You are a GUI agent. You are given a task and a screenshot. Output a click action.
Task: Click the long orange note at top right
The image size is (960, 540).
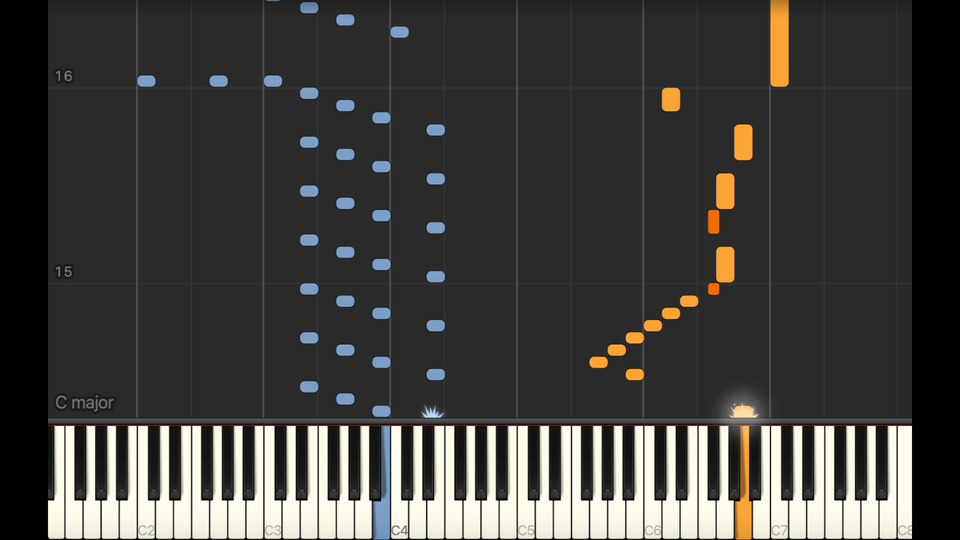pos(779,43)
